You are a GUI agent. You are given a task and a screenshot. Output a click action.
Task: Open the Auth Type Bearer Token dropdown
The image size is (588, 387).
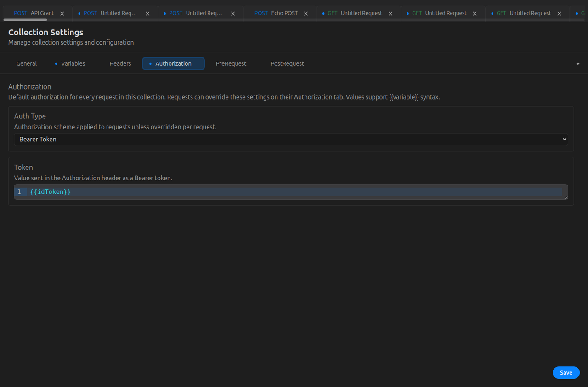coord(291,139)
